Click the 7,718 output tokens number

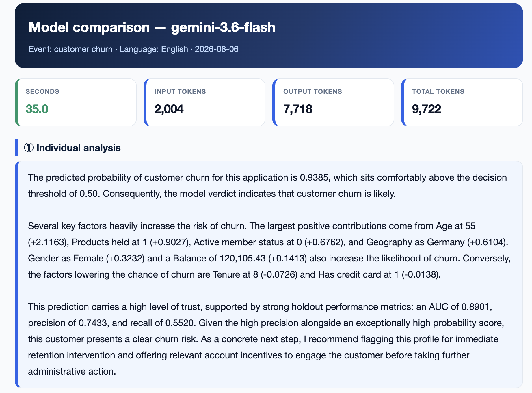pyautogui.click(x=298, y=109)
